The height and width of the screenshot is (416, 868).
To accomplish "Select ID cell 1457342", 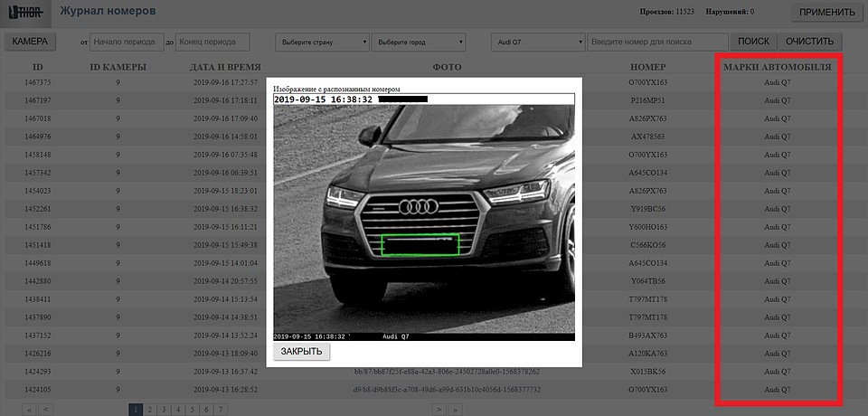I will pos(38,173).
